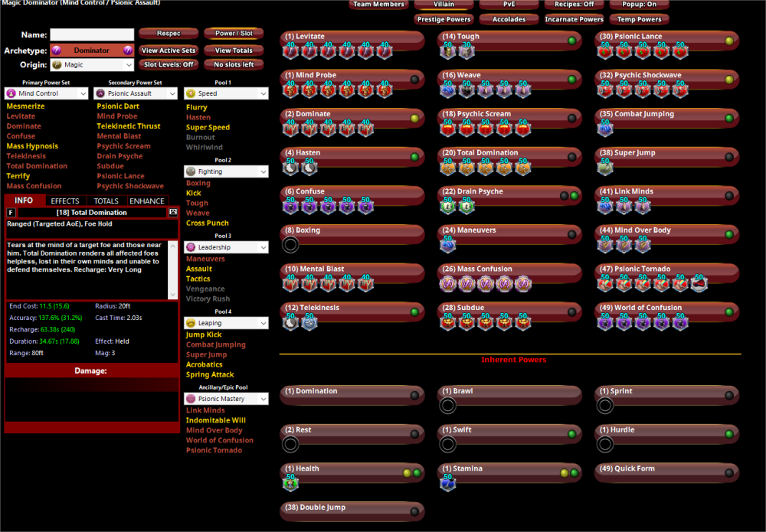Toggle the yellow indicator on Dominate power
This screenshot has height=532, width=766.
(414, 118)
